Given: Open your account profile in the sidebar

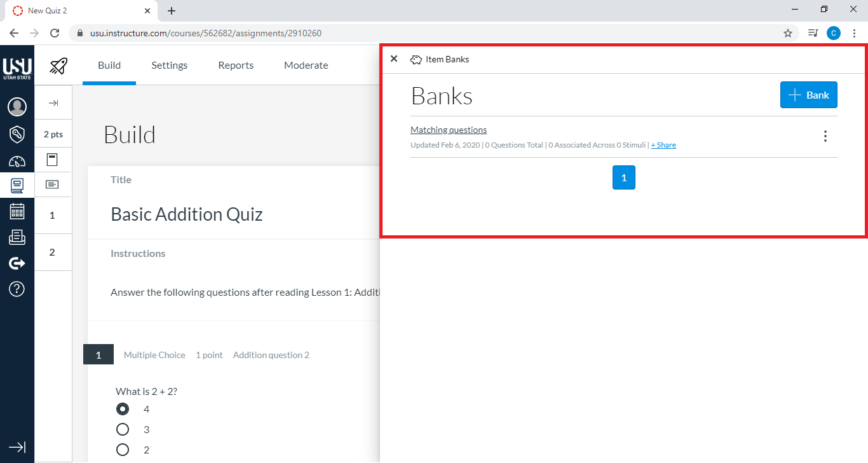Looking at the screenshot, I should pos(17,107).
